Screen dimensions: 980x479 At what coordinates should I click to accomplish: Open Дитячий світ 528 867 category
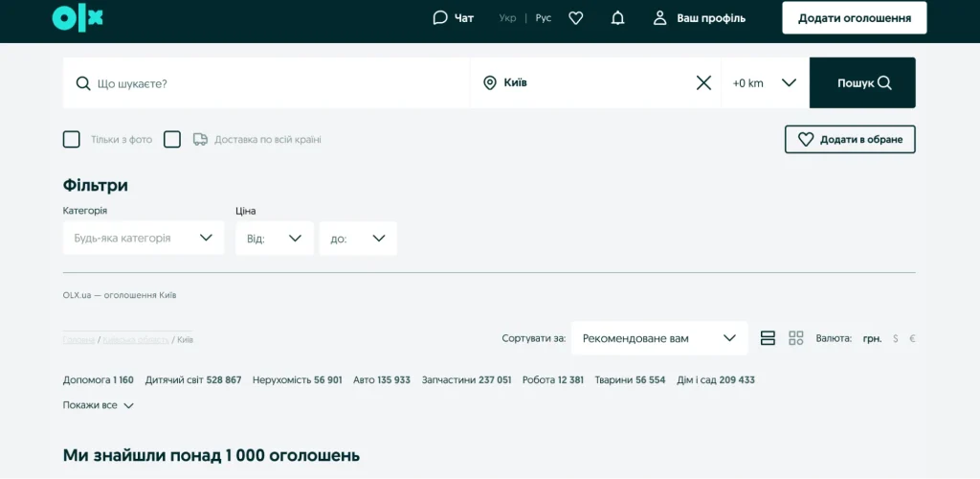[x=193, y=379]
